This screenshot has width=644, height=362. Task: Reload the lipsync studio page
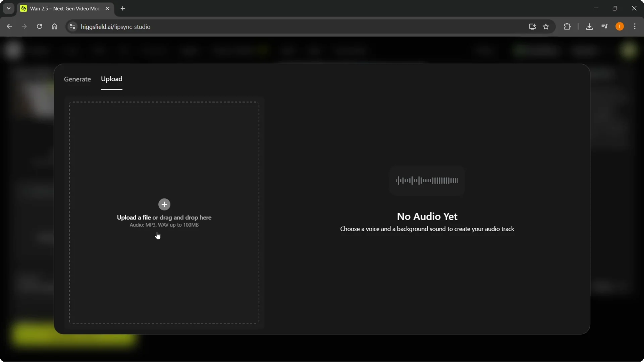[x=39, y=26]
